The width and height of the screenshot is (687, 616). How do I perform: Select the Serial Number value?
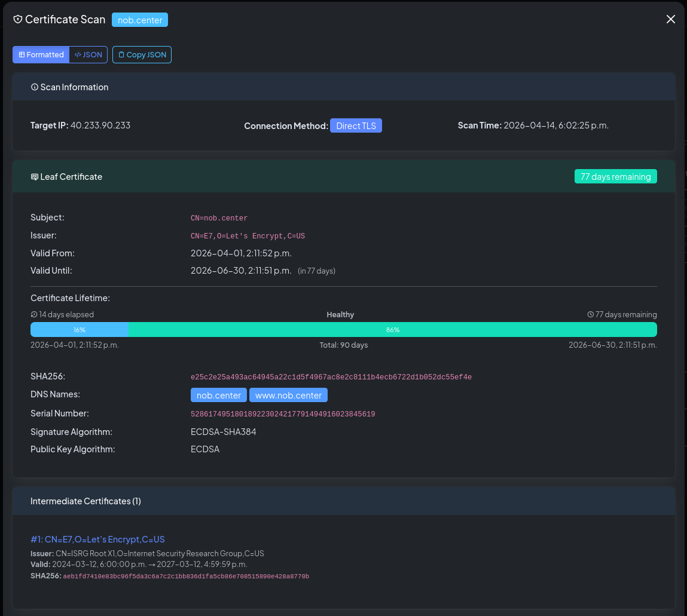click(x=283, y=414)
